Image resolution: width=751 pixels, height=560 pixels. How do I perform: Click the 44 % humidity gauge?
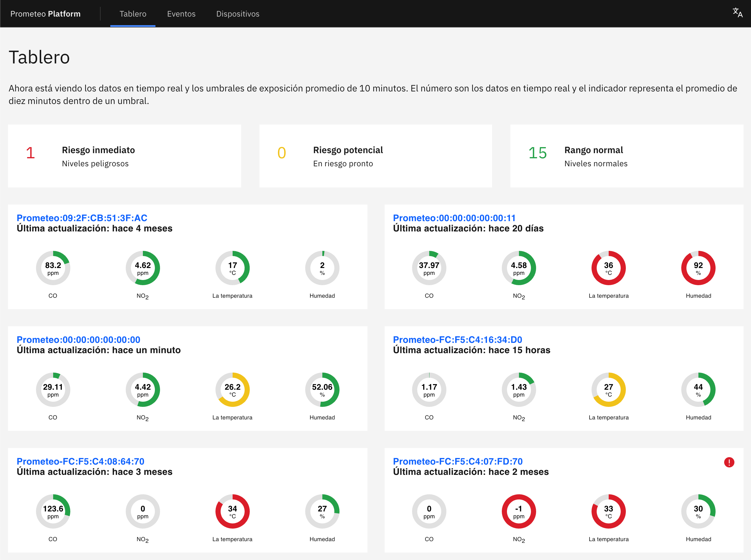click(x=698, y=389)
